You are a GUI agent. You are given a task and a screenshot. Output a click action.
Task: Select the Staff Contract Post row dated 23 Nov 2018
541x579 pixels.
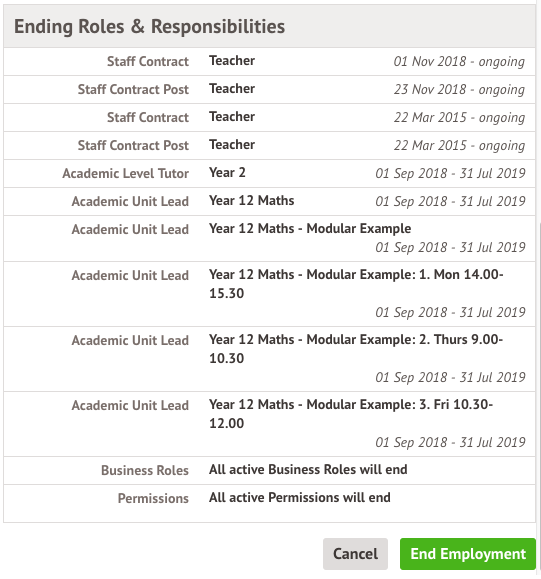point(270,89)
